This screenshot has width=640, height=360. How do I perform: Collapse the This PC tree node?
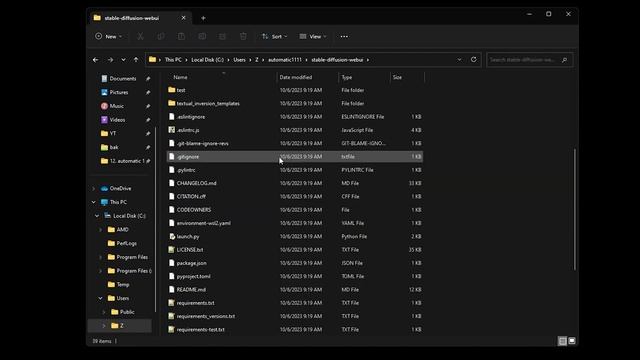[94, 202]
